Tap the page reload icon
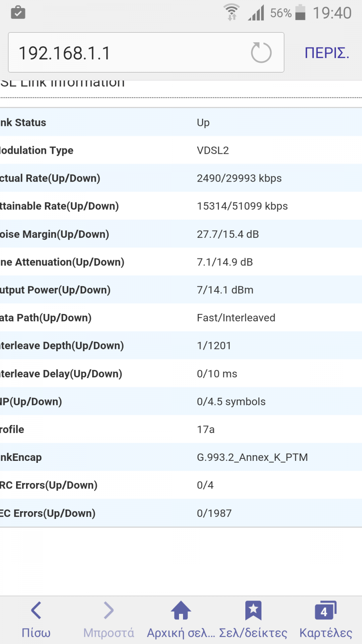 261,53
